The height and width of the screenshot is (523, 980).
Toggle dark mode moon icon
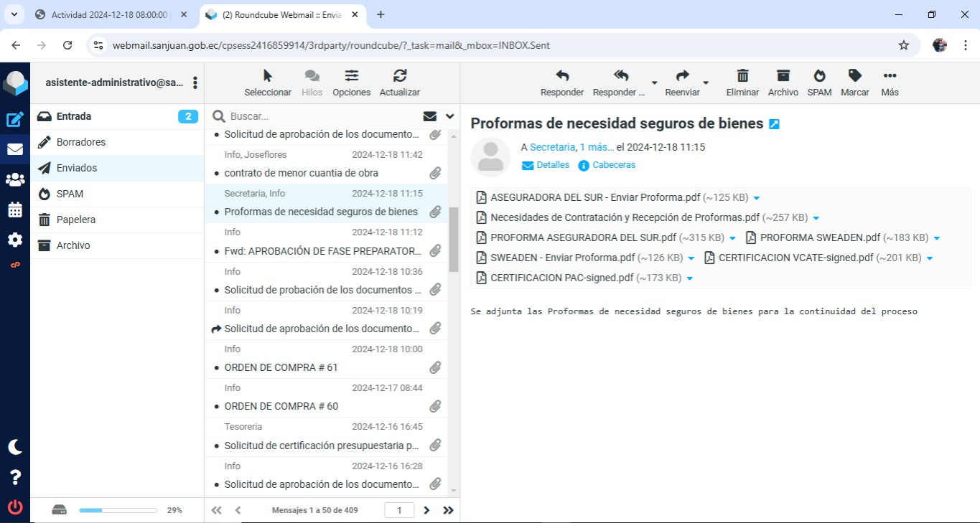coord(15,447)
